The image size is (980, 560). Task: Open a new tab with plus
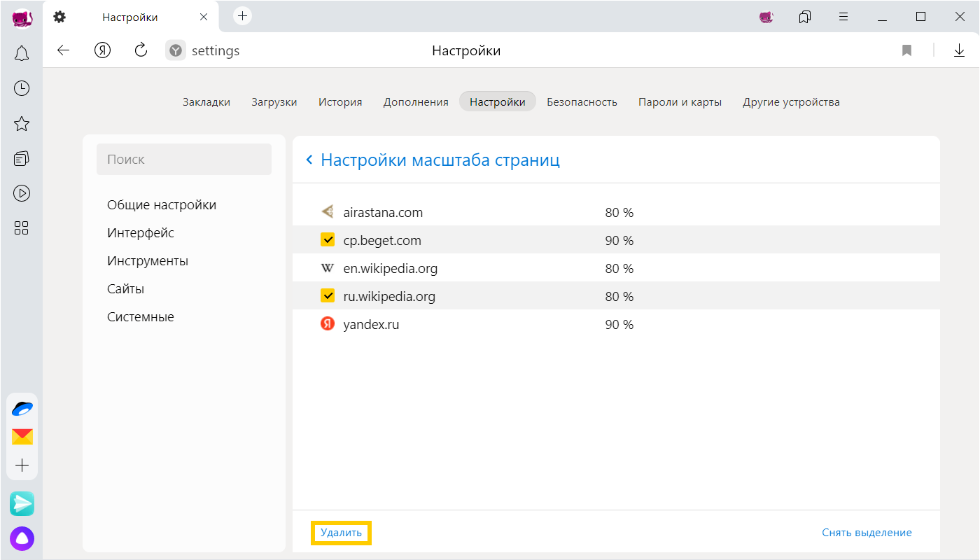(x=242, y=15)
